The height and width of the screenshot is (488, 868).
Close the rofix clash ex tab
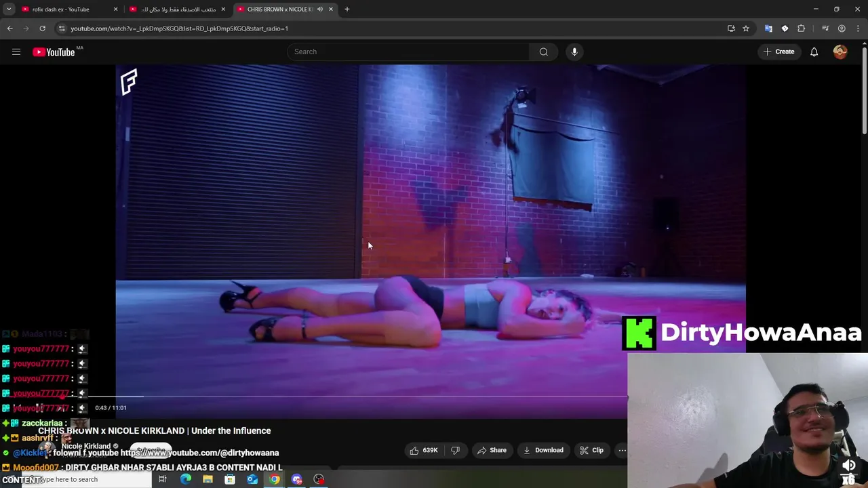pyautogui.click(x=115, y=9)
